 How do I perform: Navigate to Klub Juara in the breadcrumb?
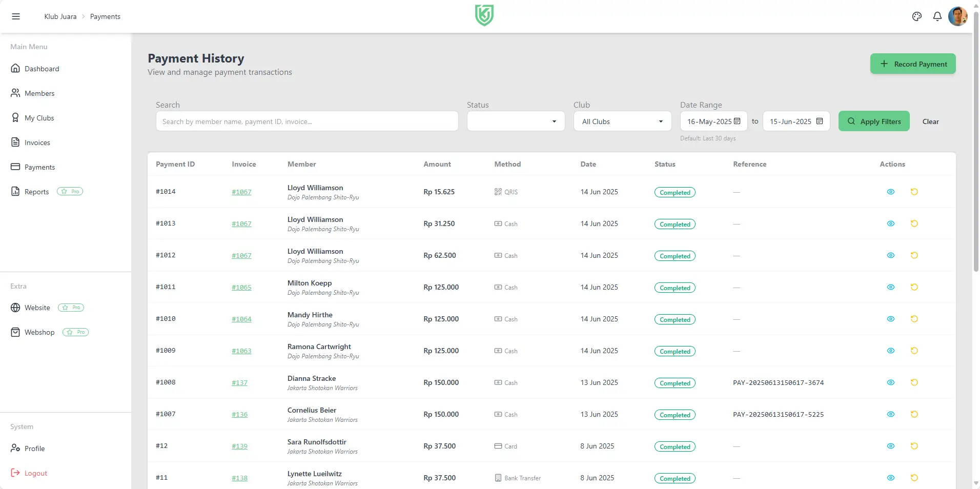[x=60, y=16]
